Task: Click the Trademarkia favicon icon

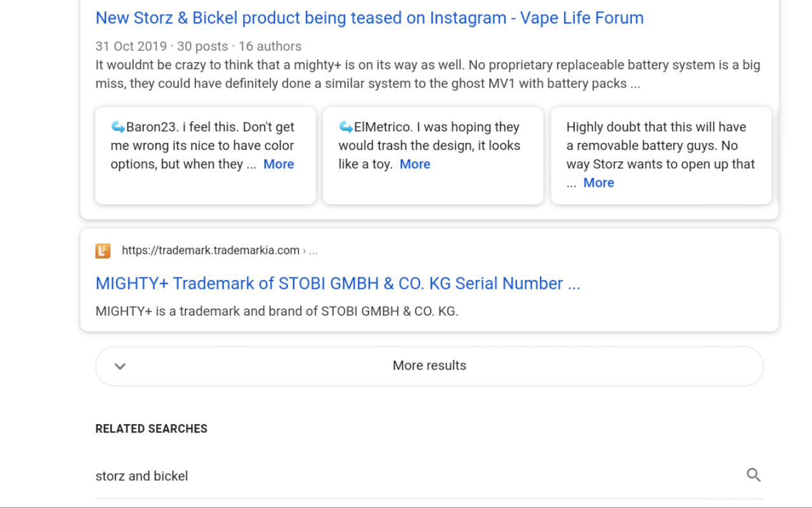Action: [103, 250]
